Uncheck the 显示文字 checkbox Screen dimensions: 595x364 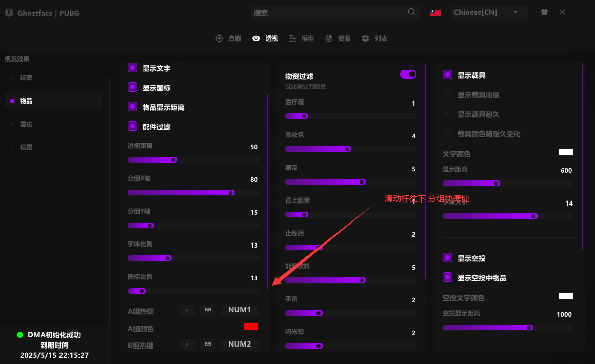pos(132,68)
